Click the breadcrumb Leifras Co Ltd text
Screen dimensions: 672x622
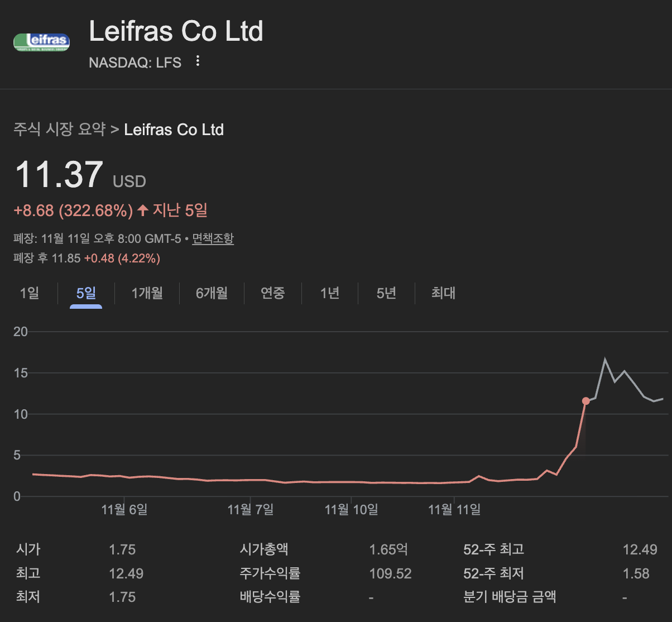click(x=174, y=130)
